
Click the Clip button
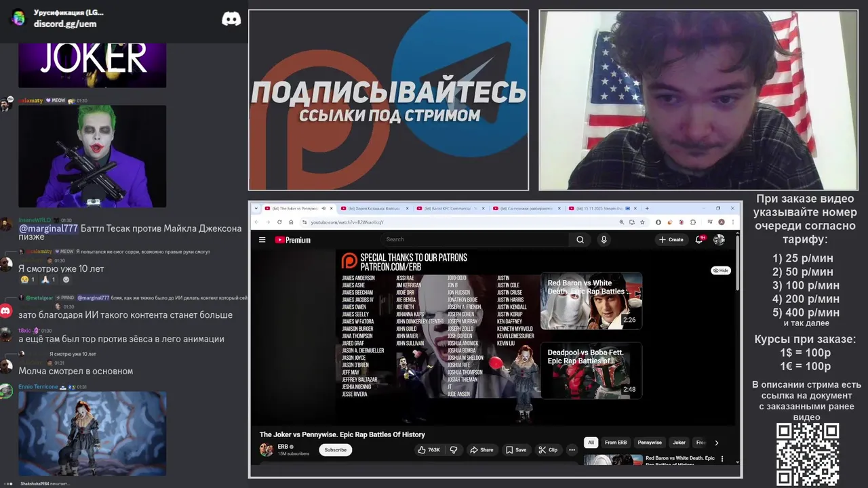coord(548,449)
